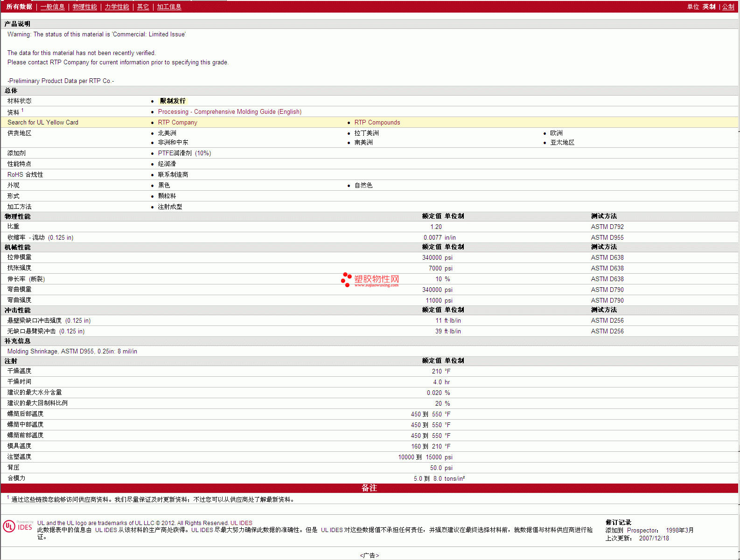Switch to the 一般信息 tab
740x560 pixels.
[52, 7]
